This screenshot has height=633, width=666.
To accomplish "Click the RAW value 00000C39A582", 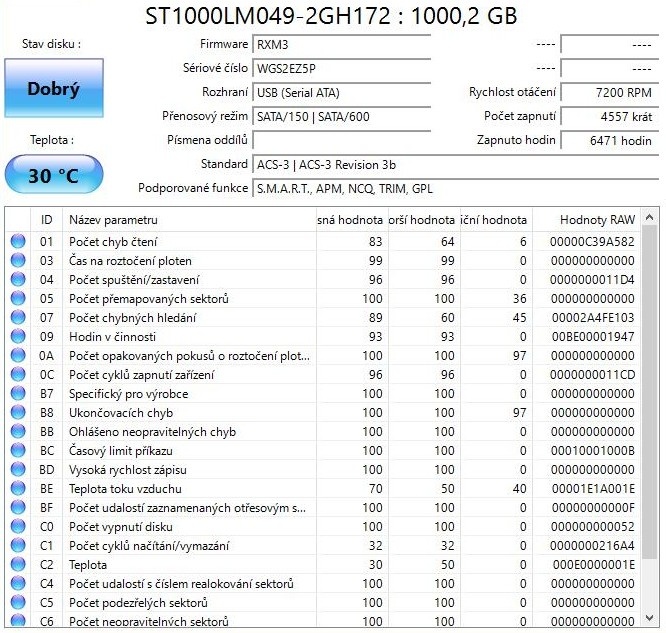I will [x=592, y=241].
